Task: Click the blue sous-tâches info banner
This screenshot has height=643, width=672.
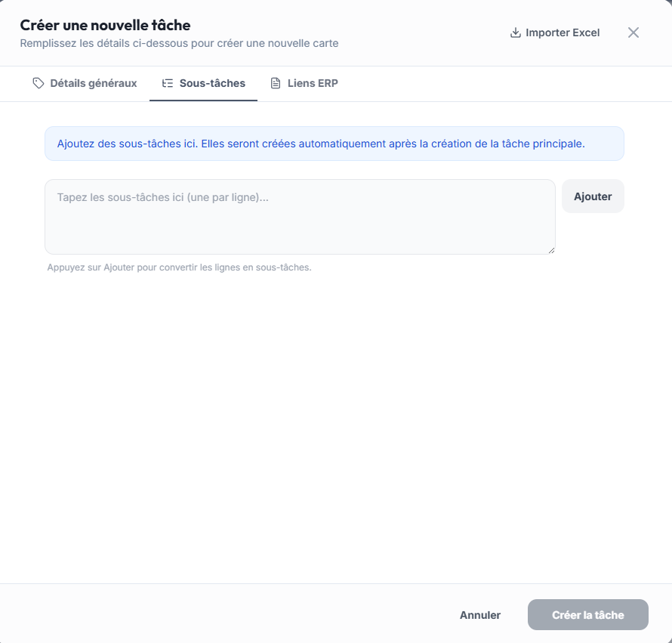Action: (x=334, y=144)
